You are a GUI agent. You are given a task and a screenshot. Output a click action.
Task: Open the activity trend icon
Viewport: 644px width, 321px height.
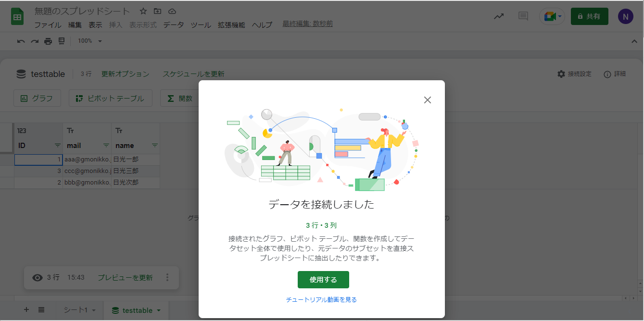pyautogui.click(x=499, y=16)
